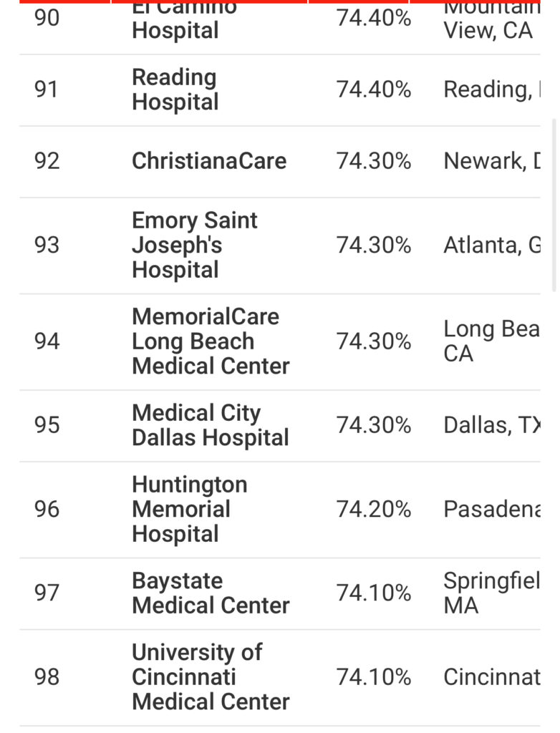Click University of Cincinnati Medical Center

[211, 676]
